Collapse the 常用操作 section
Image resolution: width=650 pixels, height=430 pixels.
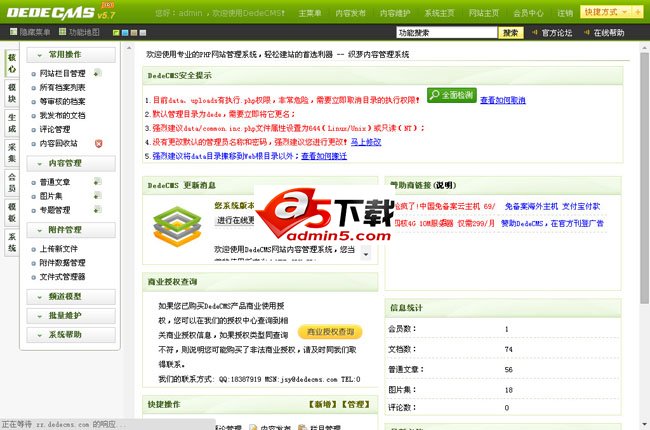pyautogui.click(x=71, y=55)
